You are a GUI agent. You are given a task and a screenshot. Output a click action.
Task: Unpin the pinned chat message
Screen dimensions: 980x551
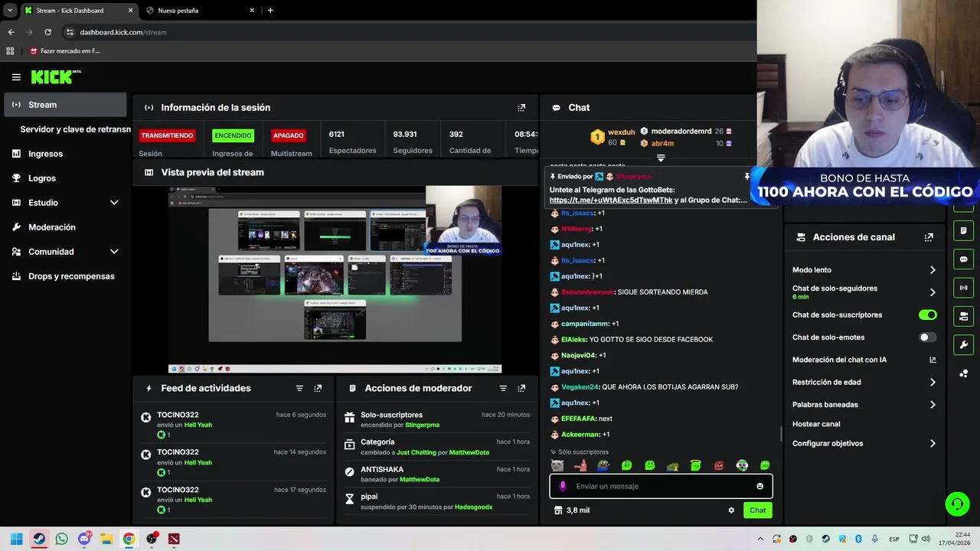[746, 177]
